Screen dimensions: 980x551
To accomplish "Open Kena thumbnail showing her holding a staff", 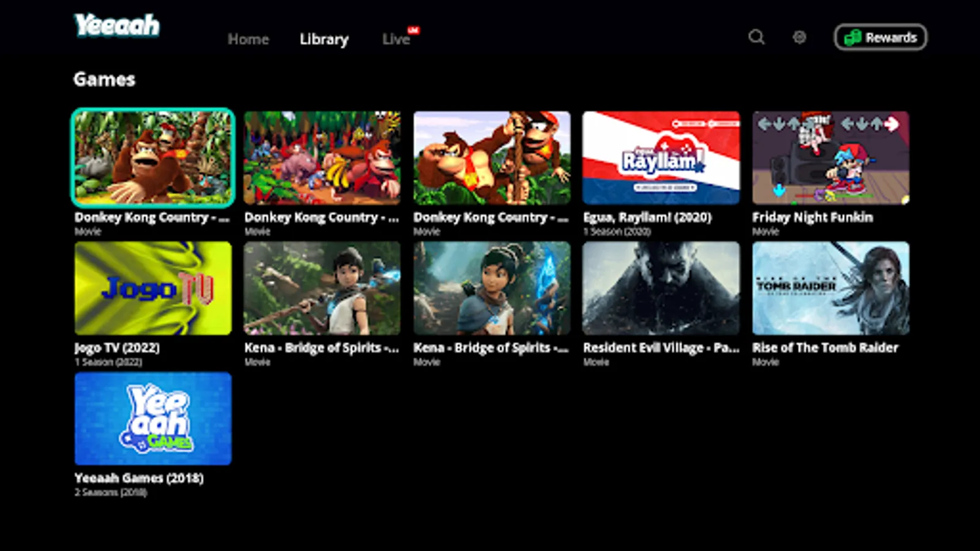I will pos(322,288).
